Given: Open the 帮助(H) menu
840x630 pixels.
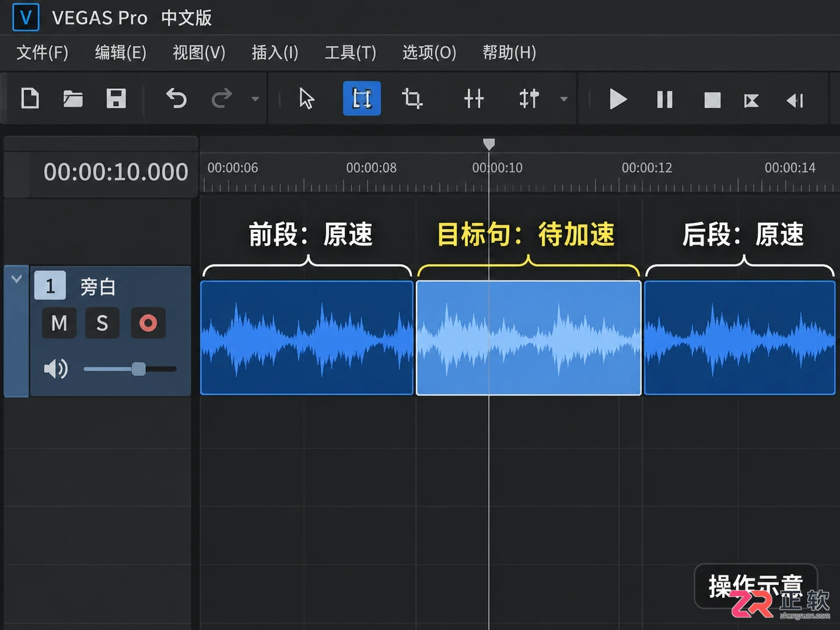Looking at the screenshot, I should [509, 52].
